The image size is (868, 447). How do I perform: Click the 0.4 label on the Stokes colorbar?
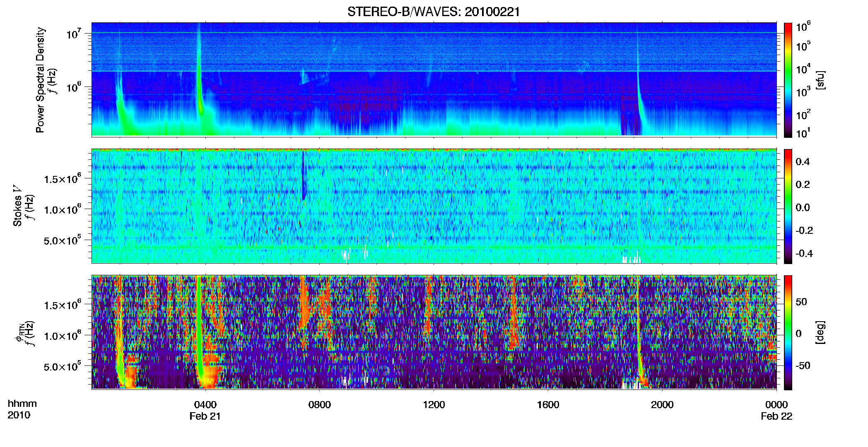coord(803,162)
